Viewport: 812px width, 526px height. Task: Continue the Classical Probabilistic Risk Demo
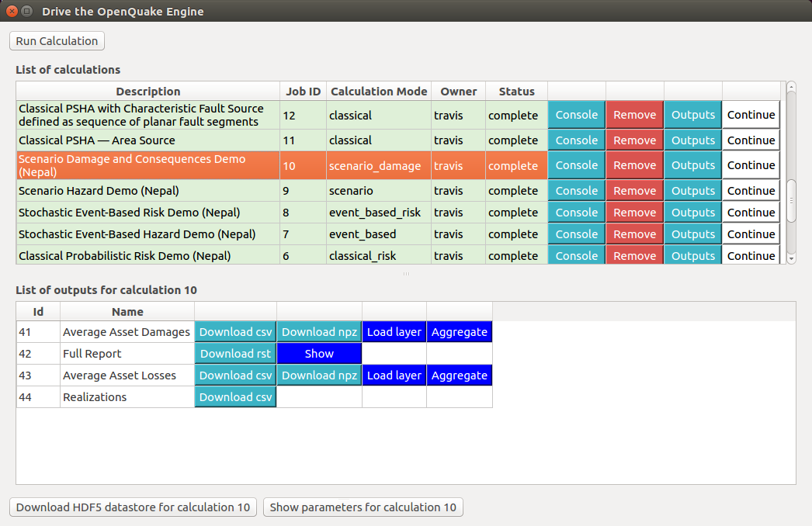(750, 255)
